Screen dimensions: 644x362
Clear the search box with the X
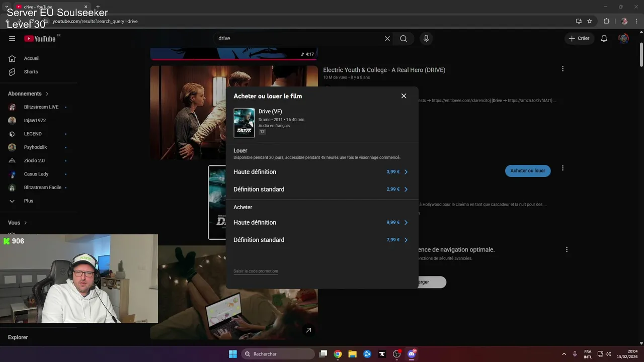coord(387,39)
